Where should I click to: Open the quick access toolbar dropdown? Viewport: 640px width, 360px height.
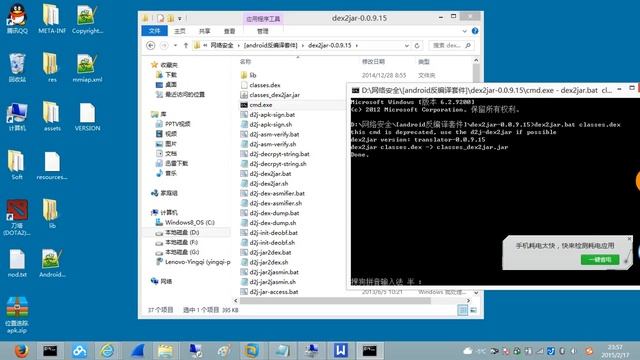click(x=180, y=18)
